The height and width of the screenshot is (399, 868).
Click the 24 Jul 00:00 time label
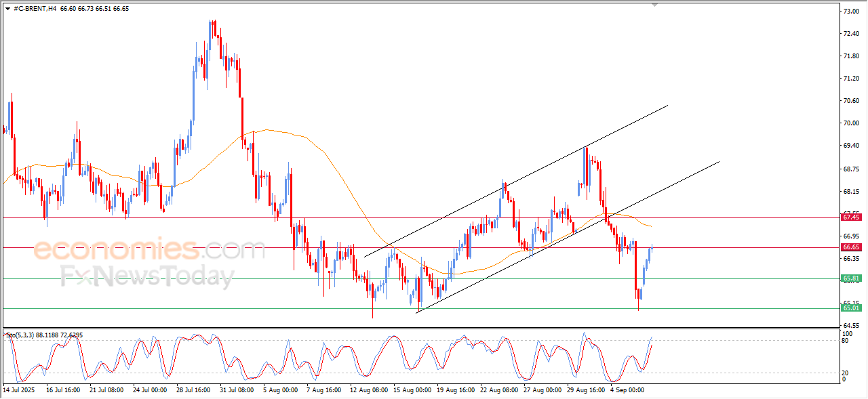click(x=151, y=390)
